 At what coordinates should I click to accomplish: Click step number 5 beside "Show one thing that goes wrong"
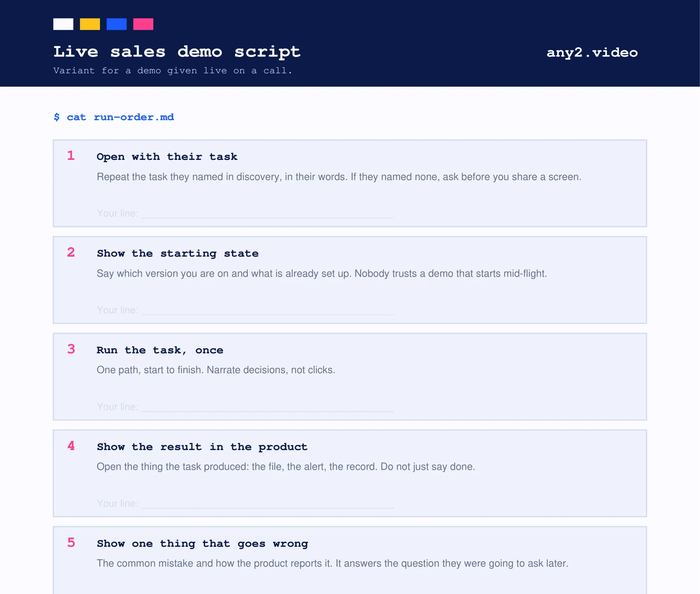(x=71, y=543)
